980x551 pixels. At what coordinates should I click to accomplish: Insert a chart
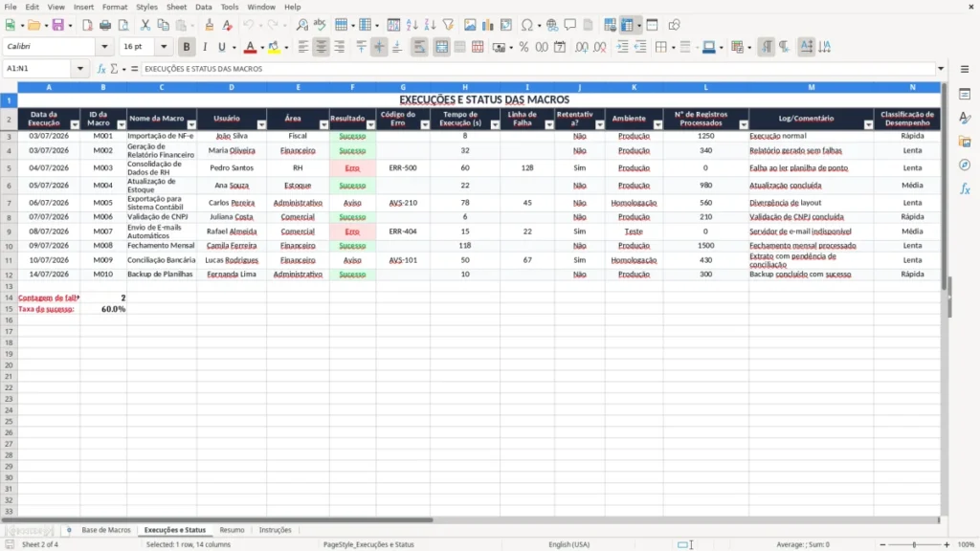click(488, 25)
